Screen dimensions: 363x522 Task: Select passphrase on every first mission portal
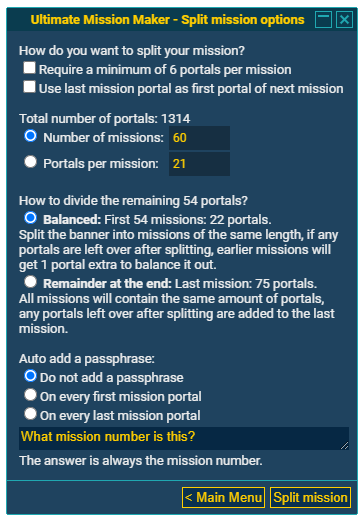(x=31, y=395)
